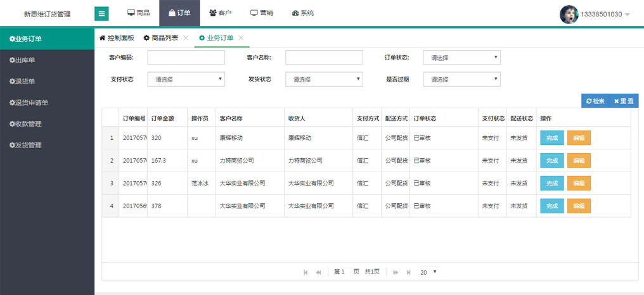This screenshot has width=644, height=295.
Task: Open the 商品 top navigation menu
Action: pyautogui.click(x=138, y=13)
